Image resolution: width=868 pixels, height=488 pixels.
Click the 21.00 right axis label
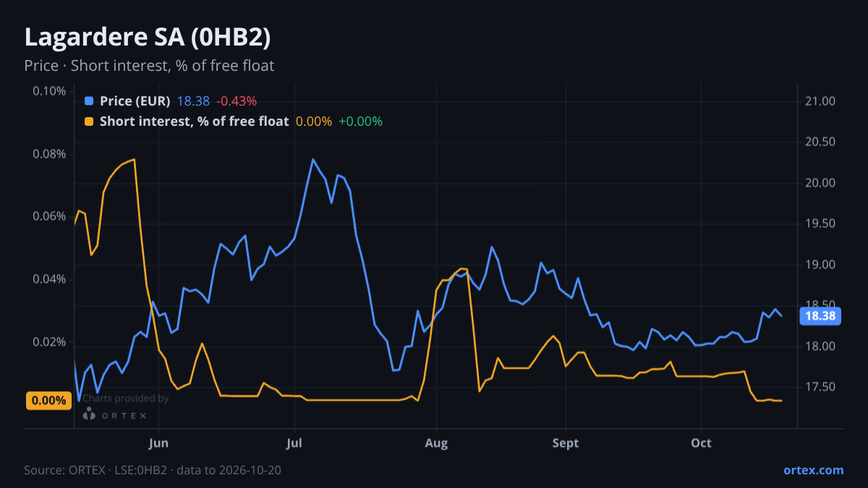click(x=820, y=101)
